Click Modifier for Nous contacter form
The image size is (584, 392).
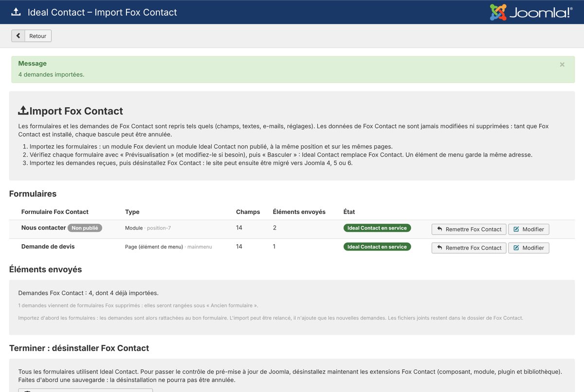point(529,229)
